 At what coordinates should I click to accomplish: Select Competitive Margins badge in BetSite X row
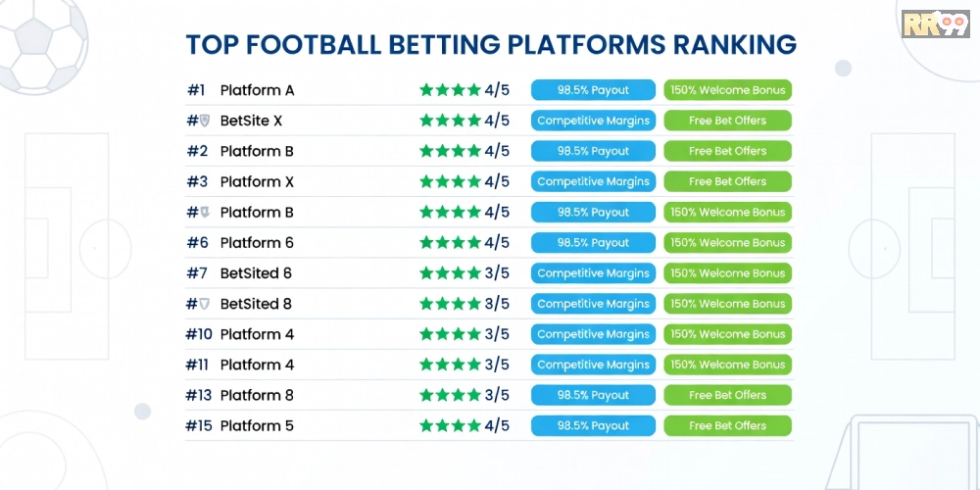click(593, 121)
